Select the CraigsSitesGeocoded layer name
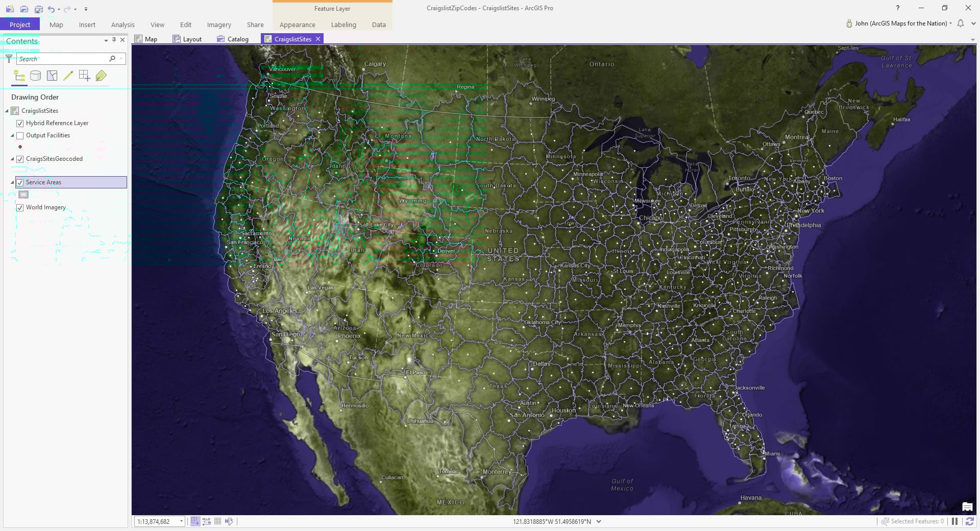Screen dimensions: 980x531 point(54,159)
